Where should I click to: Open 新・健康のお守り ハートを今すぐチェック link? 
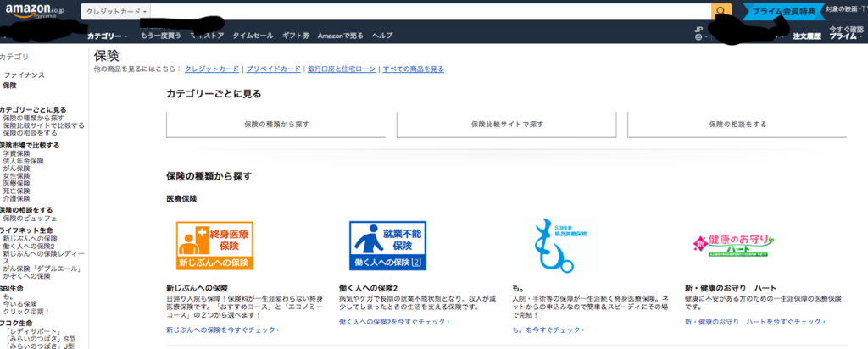[755, 322]
